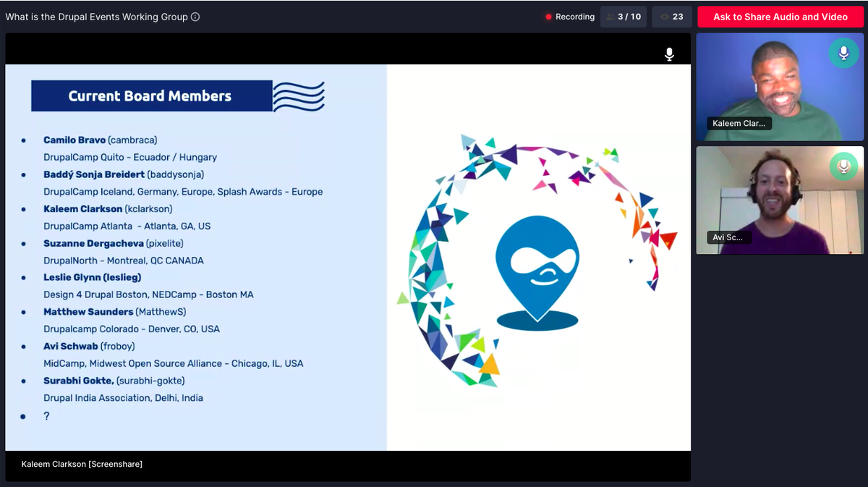Toggle Kaleem Clarkson's microphone indicator

843,53
